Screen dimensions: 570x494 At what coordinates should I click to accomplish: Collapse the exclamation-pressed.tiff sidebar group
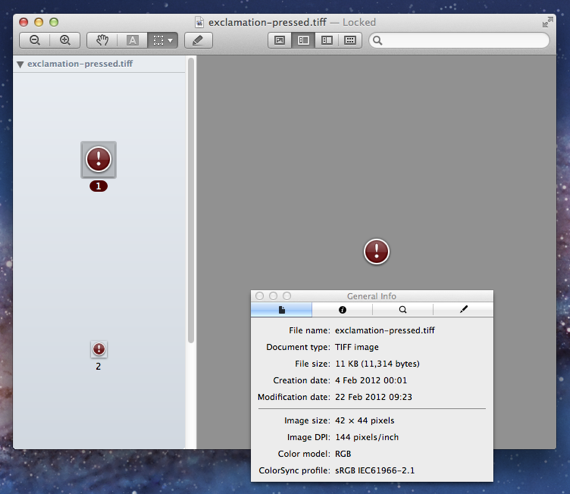20,64
